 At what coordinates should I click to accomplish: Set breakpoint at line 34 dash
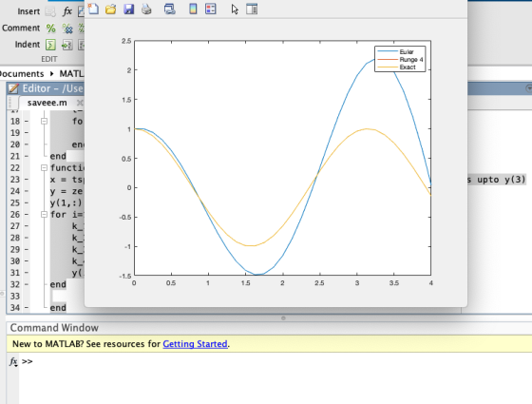coord(27,308)
